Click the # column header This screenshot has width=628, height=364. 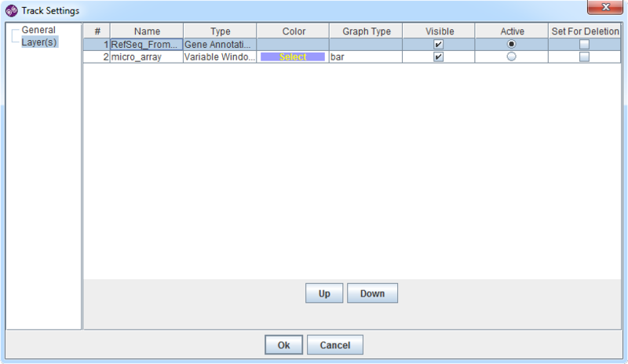point(97,31)
